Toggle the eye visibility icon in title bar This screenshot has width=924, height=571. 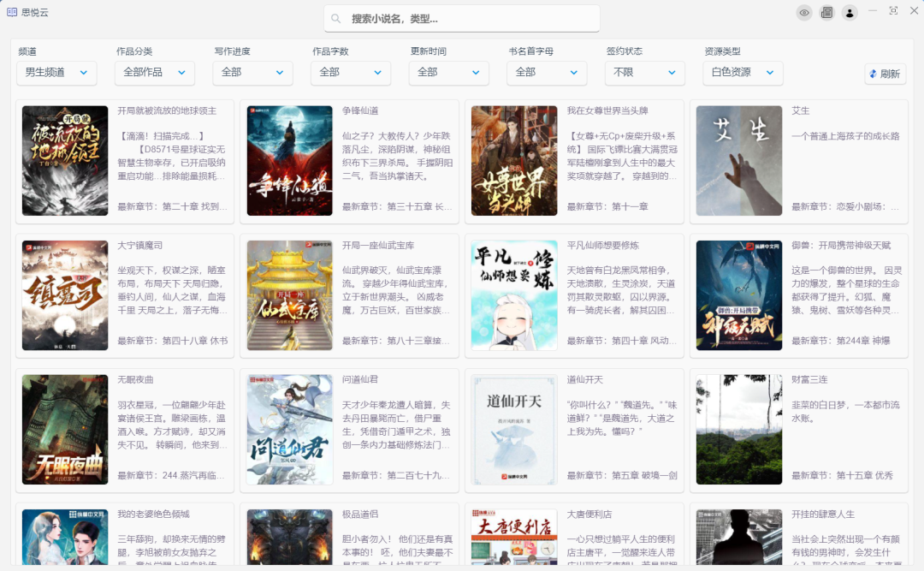[804, 12]
